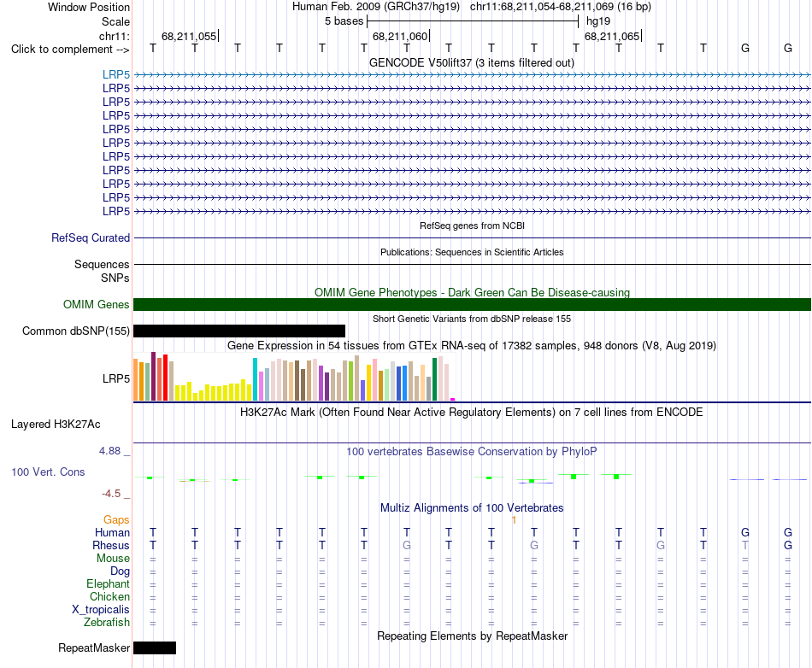This screenshot has height=668, width=812.
Task: Open 'Repeating Elements by RepeatMasker' track title
Action: coord(472,636)
